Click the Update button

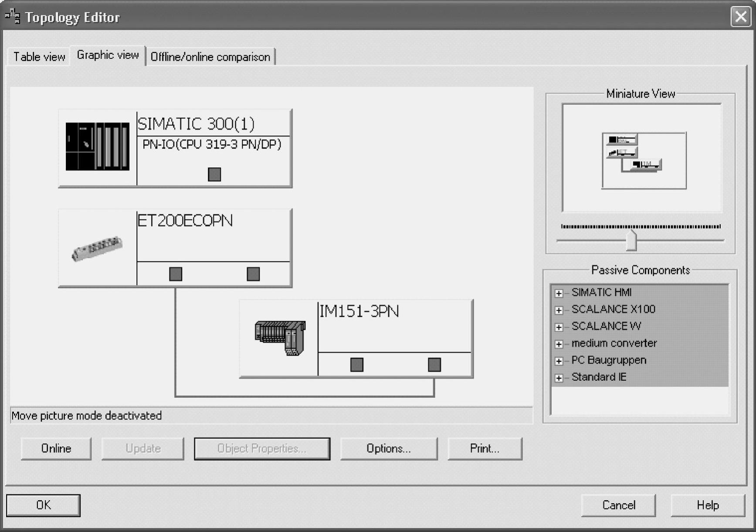[143, 448]
